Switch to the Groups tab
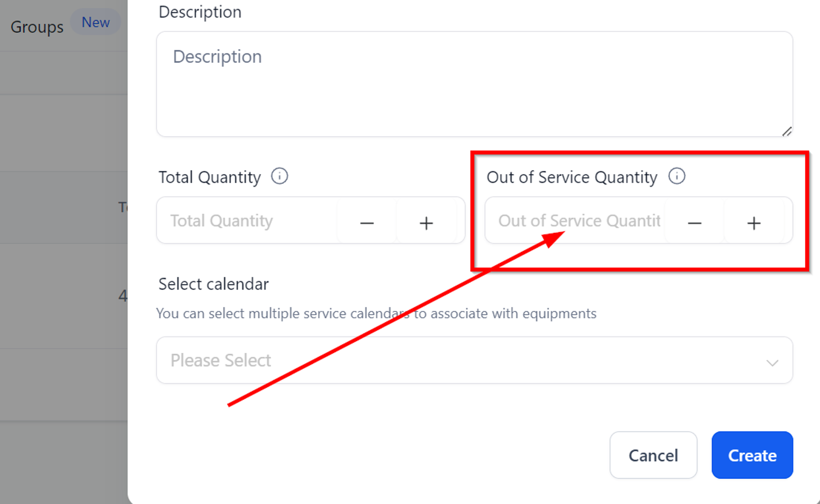 pyautogui.click(x=37, y=27)
